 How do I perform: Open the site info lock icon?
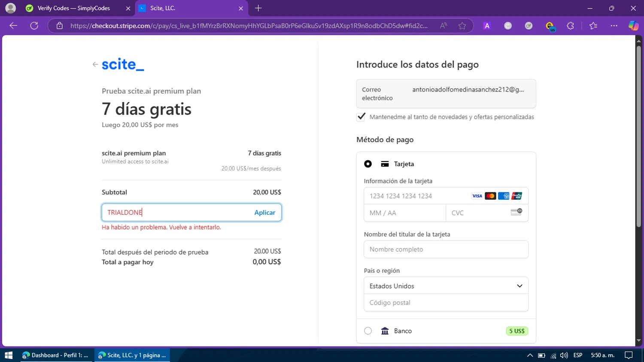[60, 26]
